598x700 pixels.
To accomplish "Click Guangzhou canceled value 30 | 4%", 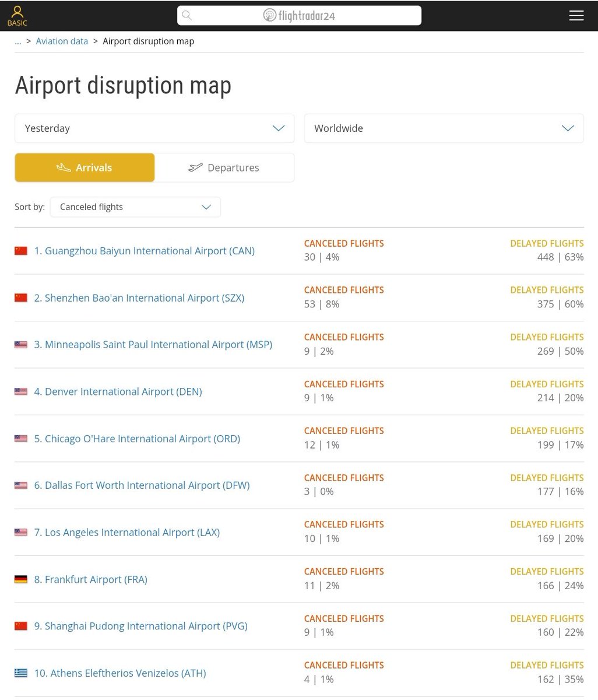I will [322, 257].
